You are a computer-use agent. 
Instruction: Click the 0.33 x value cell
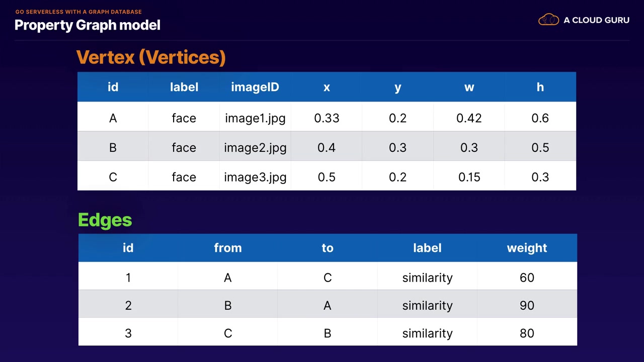(327, 118)
